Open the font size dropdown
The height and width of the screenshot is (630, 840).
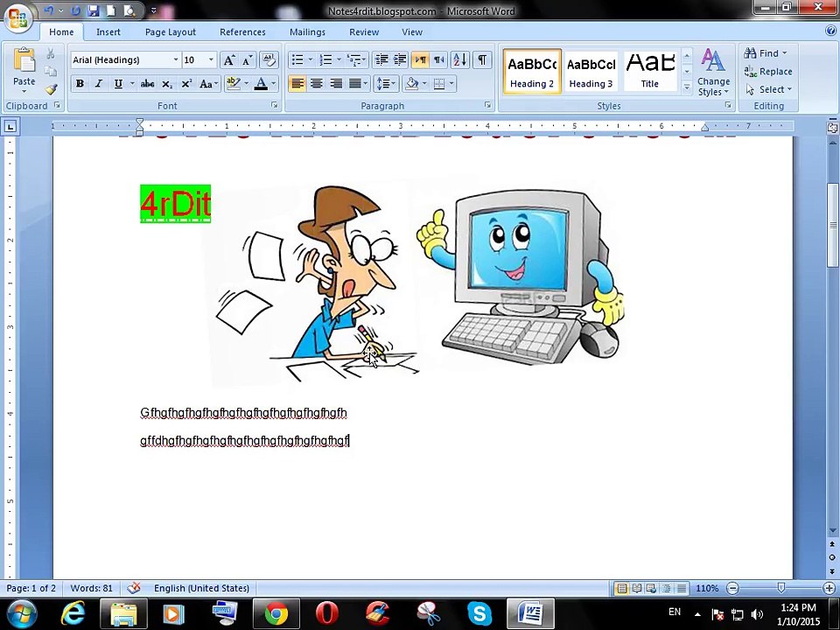pyautogui.click(x=211, y=60)
